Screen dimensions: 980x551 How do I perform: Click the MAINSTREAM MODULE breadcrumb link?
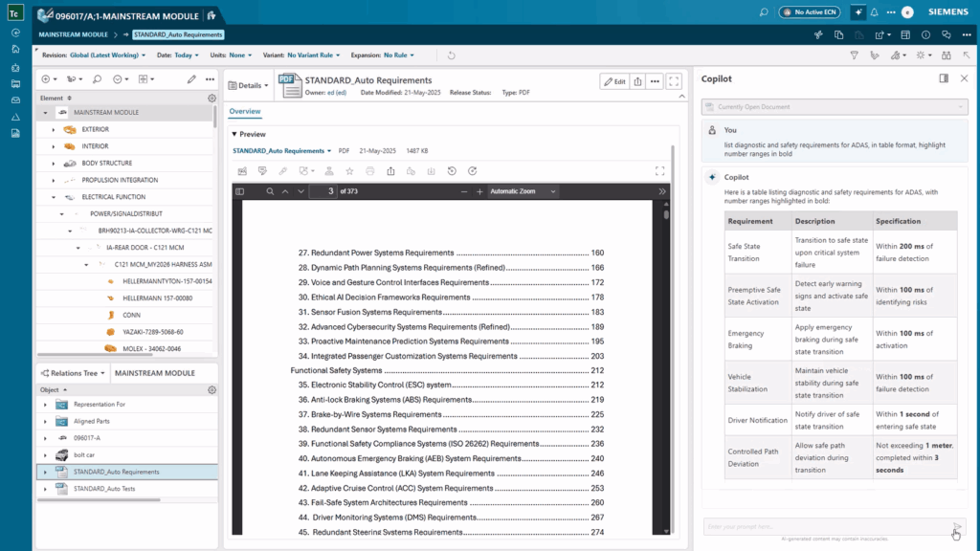(x=73, y=34)
